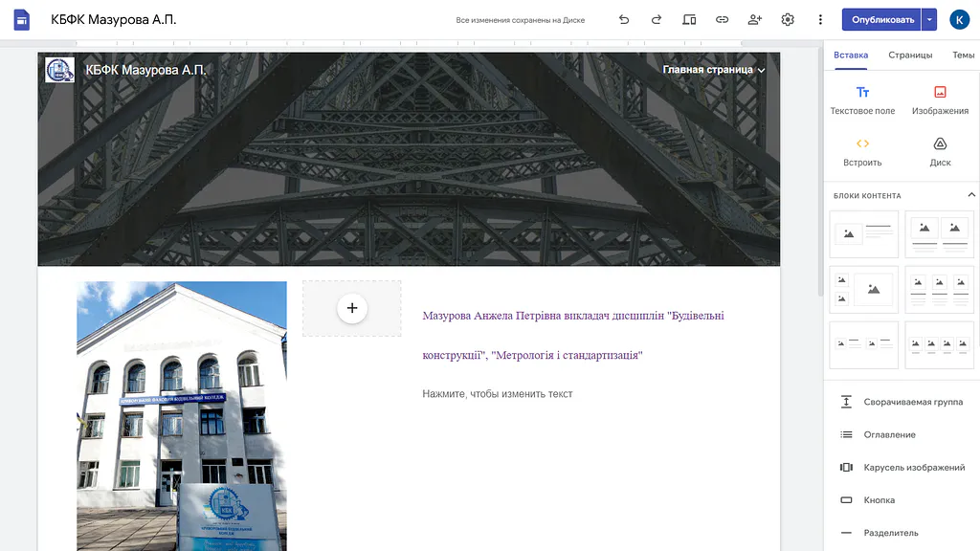Copy the published site link
980x551 pixels.
(722, 20)
